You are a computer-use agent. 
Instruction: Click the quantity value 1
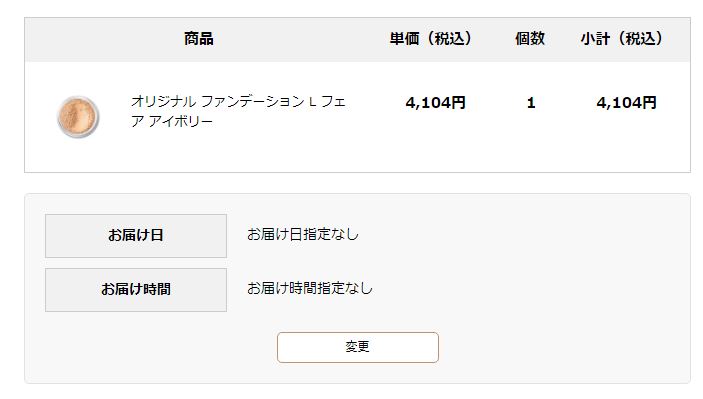[531, 103]
